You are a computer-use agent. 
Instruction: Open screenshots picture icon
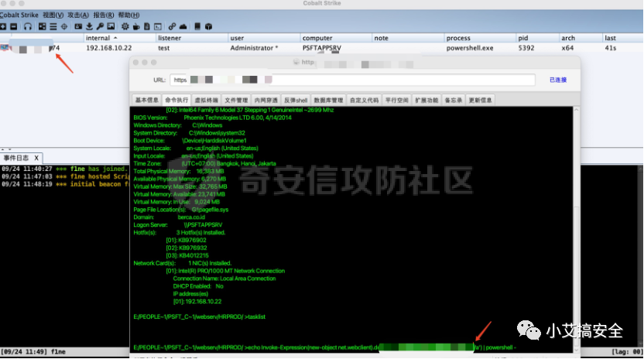[111, 27]
